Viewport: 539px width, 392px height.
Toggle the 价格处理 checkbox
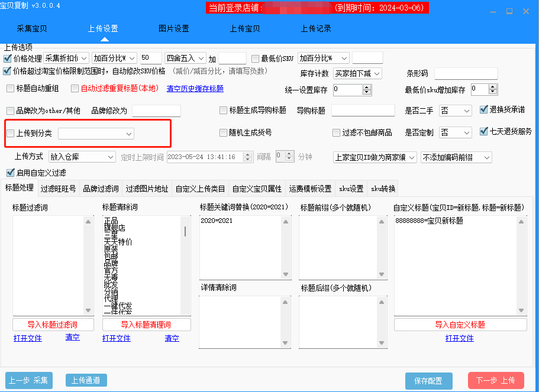(7, 59)
